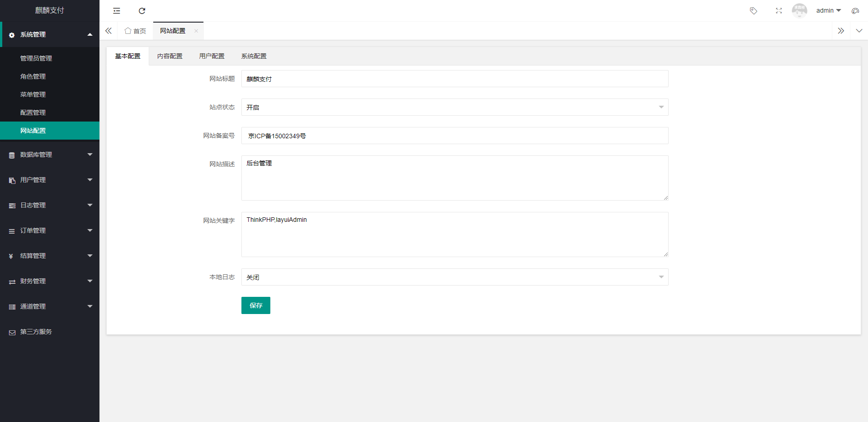Open 角色管理 in the sidebar
This screenshot has width=868, height=422.
click(33, 76)
